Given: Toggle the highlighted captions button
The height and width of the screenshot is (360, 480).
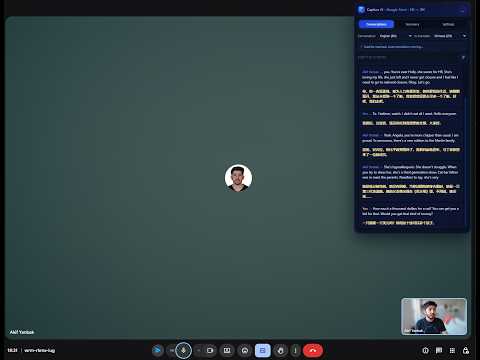Looking at the screenshot, I should pos(263,350).
